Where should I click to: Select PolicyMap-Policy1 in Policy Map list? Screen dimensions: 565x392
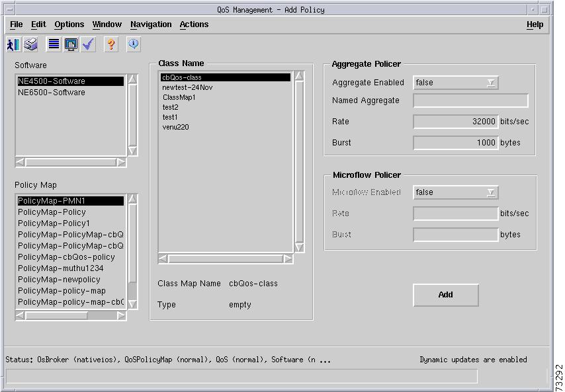coord(71,223)
